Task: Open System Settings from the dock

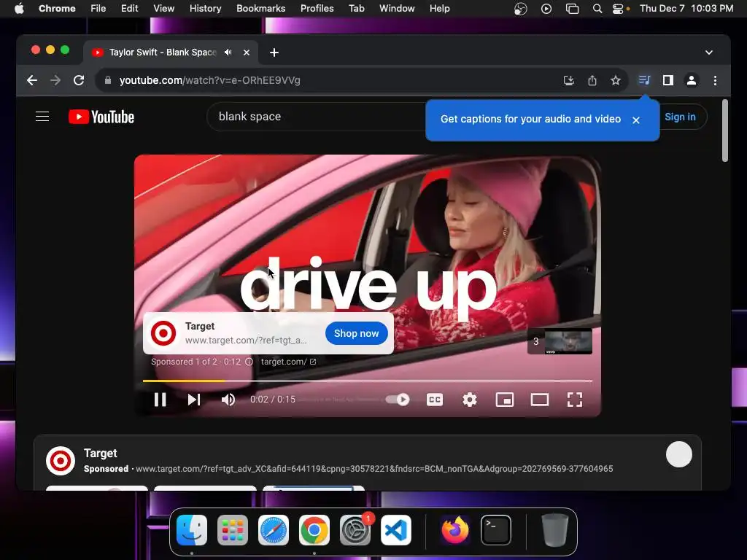Action: (x=355, y=530)
